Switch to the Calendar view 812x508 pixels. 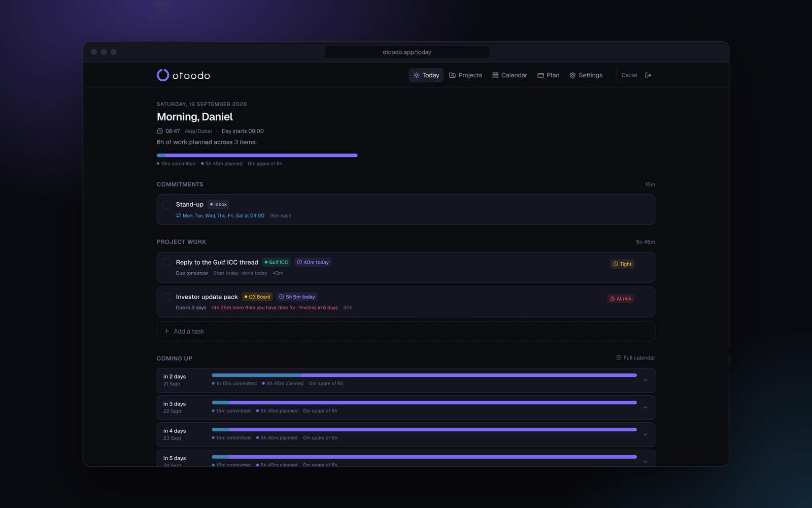[510, 75]
